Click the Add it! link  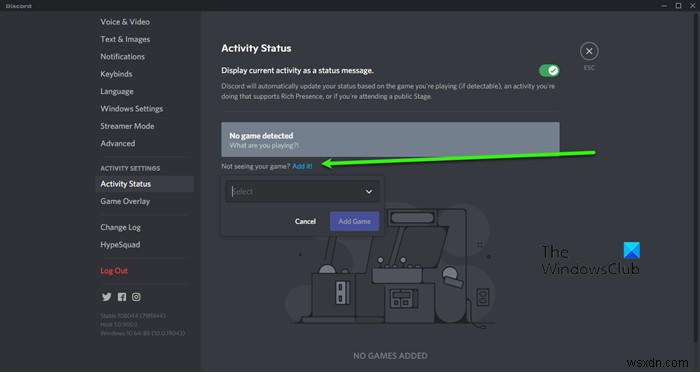point(302,166)
